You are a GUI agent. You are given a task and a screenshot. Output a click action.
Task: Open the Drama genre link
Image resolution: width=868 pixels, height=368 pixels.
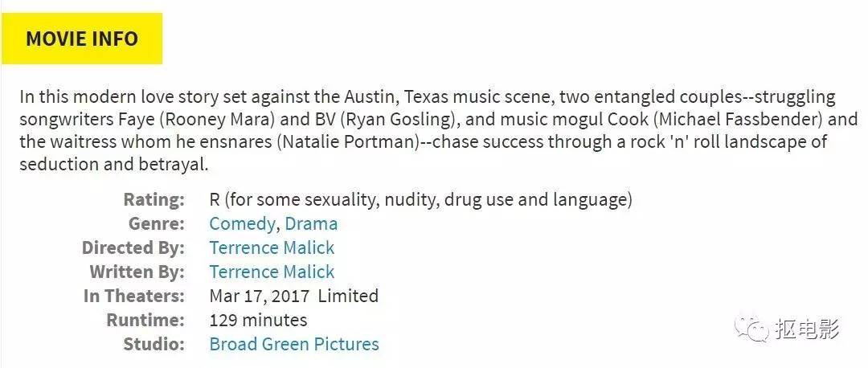click(x=311, y=223)
